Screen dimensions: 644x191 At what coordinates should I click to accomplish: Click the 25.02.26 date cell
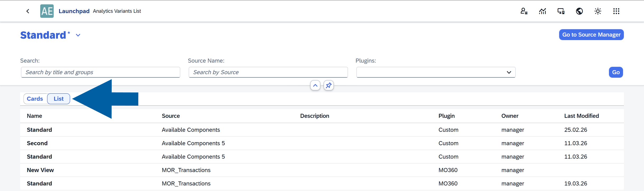576,130
